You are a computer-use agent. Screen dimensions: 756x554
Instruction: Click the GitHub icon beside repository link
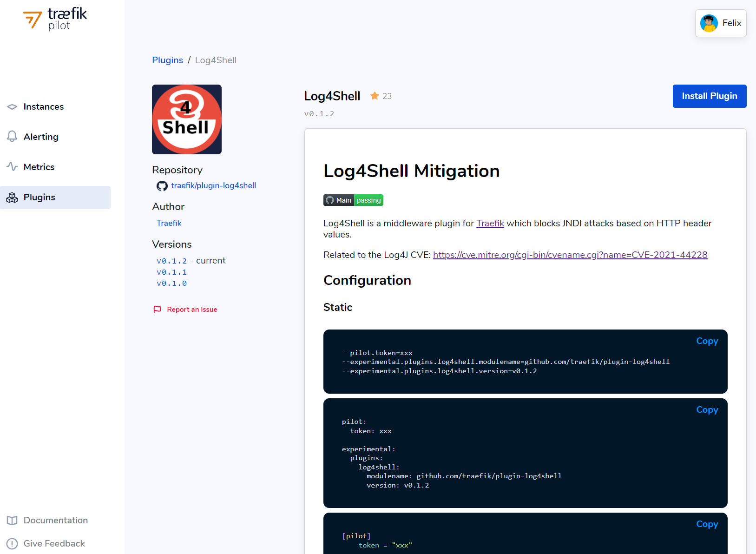pyautogui.click(x=162, y=186)
